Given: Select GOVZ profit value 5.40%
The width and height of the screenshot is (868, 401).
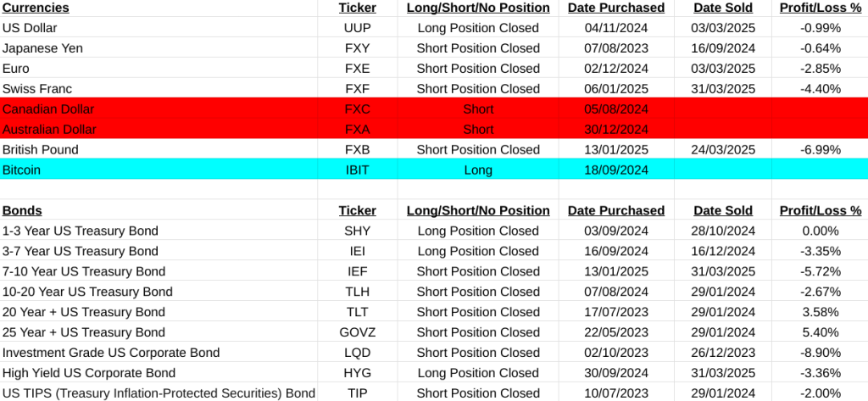Looking at the screenshot, I should (x=821, y=332).
